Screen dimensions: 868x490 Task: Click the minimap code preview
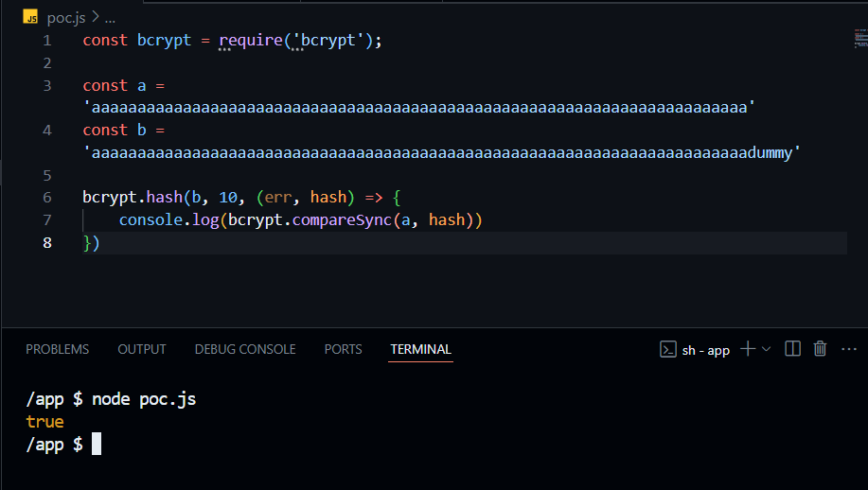click(859, 38)
